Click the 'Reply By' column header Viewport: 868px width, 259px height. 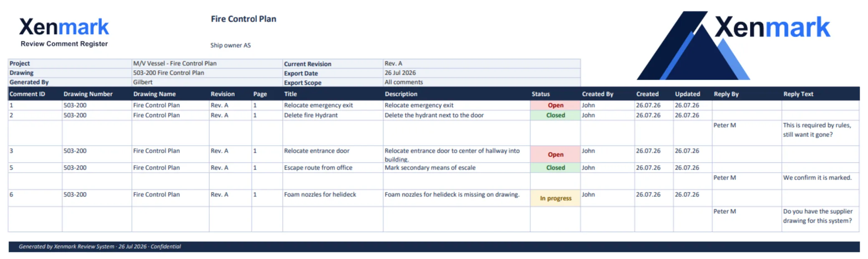[726, 94]
